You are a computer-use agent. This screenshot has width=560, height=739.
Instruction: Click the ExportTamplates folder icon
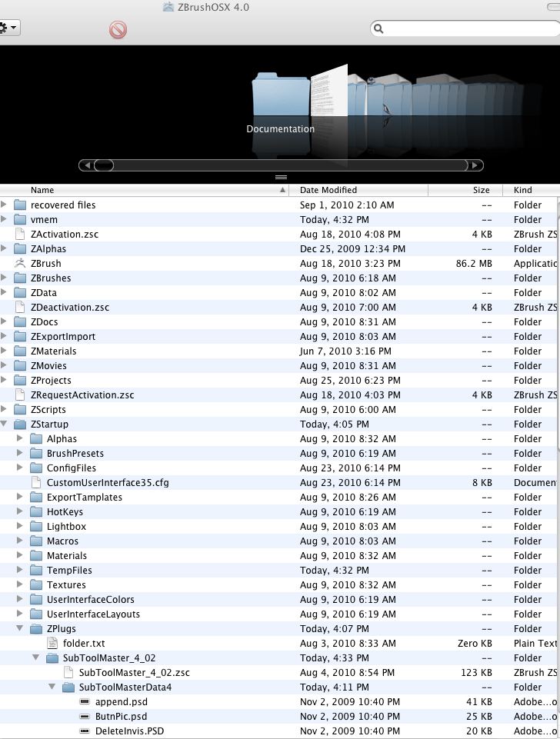[x=36, y=498]
